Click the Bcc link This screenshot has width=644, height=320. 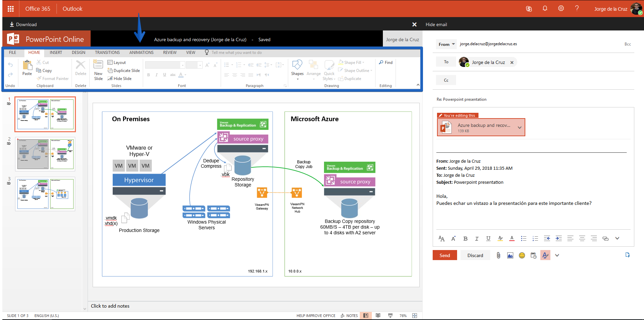[628, 44]
